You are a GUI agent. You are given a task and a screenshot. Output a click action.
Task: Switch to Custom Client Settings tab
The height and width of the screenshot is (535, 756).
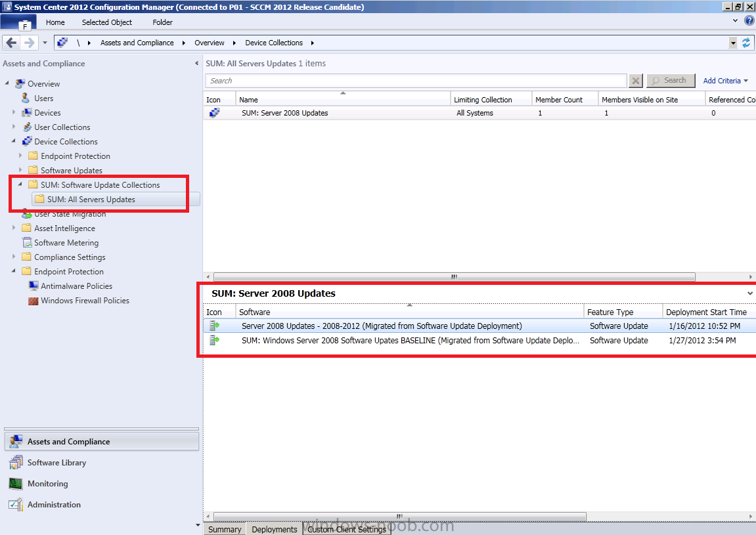(x=347, y=529)
